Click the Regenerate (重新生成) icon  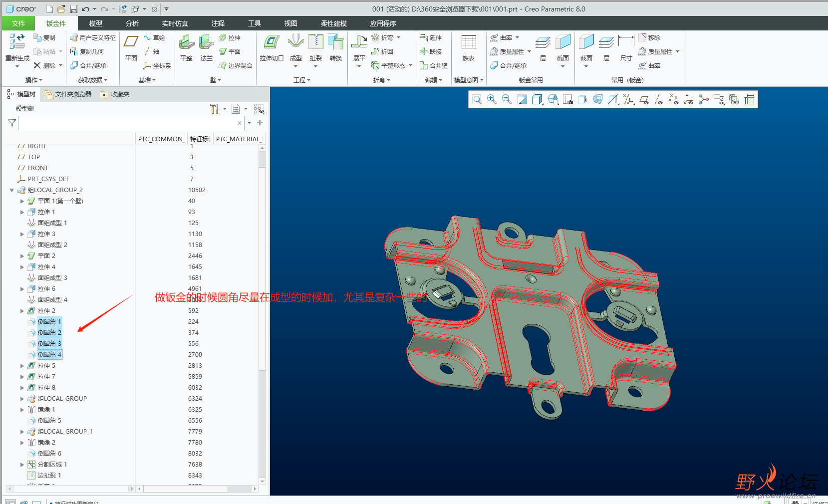[17, 41]
